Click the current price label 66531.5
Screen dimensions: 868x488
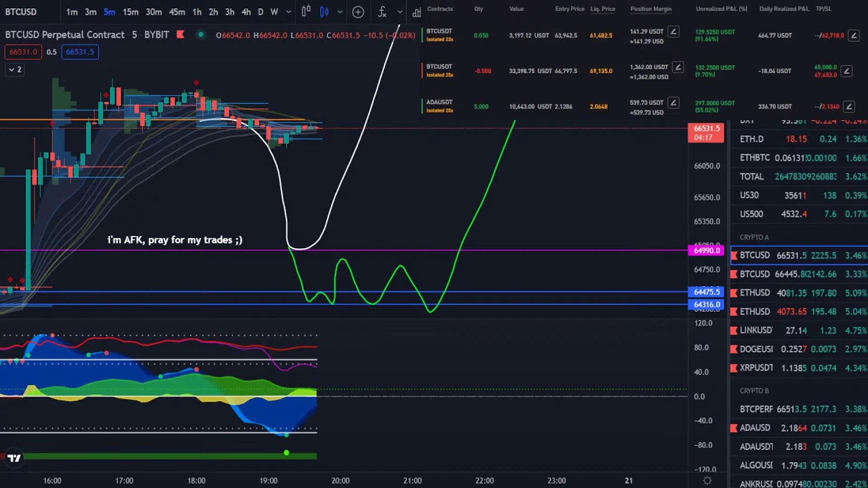706,132
